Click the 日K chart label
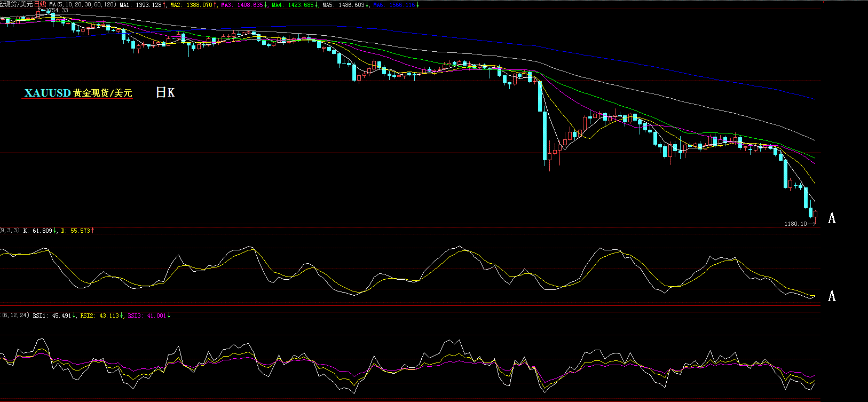The image size is (868, 402). point(165,92)
